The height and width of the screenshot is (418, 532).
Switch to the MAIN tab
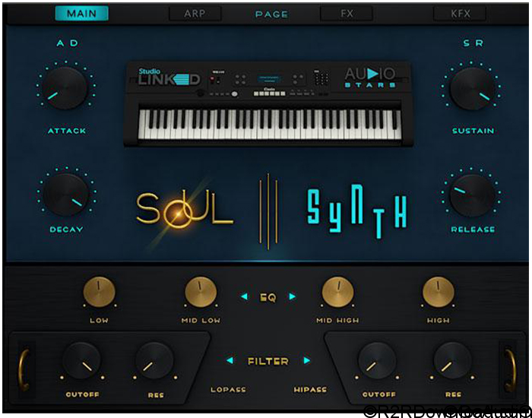[82, 14]
